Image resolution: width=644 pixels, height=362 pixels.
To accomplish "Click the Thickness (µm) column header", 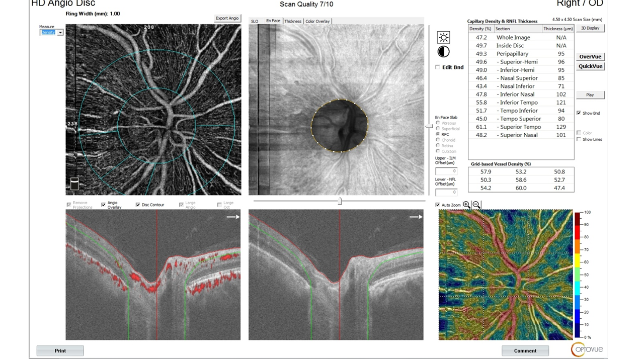I will tap(558, 29).
